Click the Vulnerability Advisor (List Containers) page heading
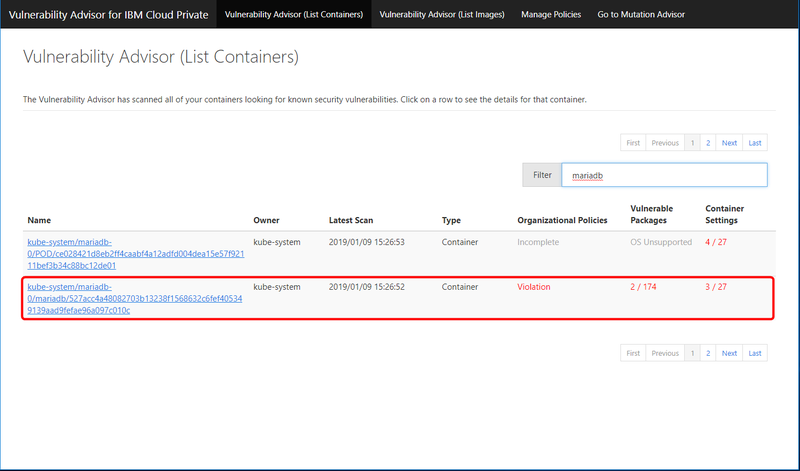This screenshot has width=800, height=471. point(161,57)
